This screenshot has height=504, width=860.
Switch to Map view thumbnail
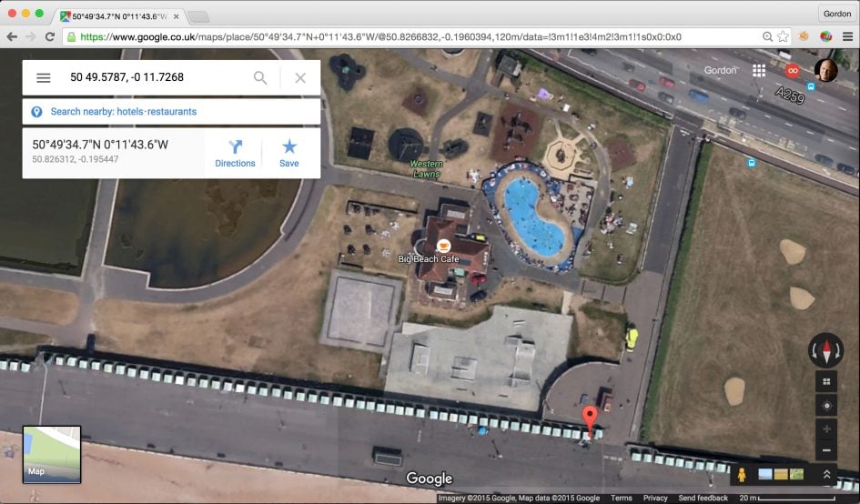(52, 455)
